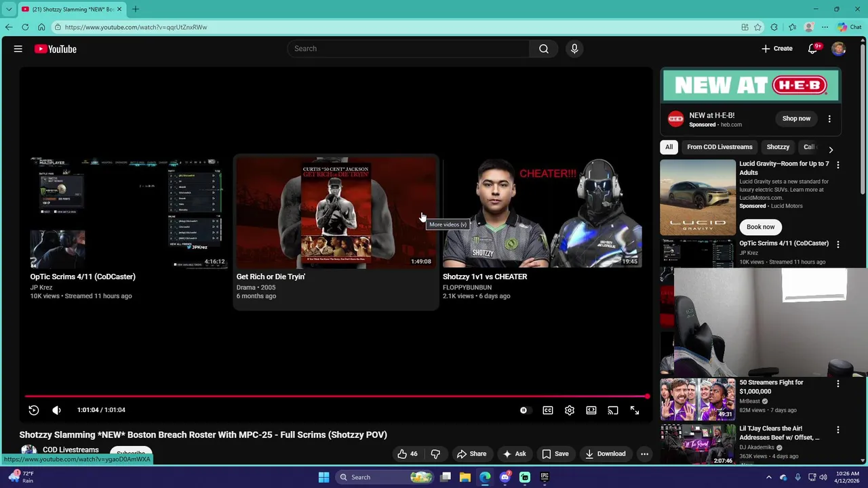Click Book now on Lucid ad
The width and height of the screenshot is (868, 488).
[x=760, y=227]
